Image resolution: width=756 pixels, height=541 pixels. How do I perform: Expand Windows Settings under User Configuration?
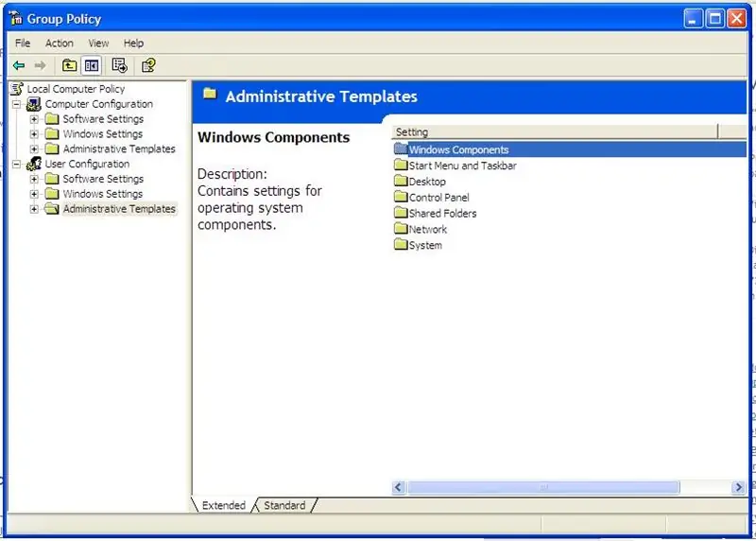point(34,194)
